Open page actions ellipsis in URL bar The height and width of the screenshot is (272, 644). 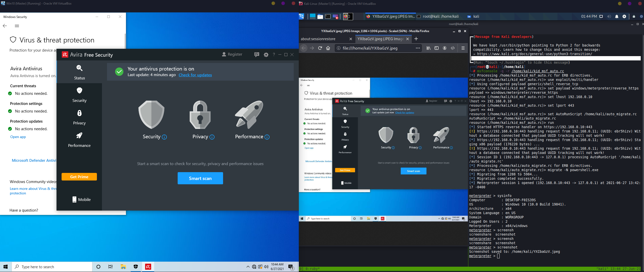pos(418,48)
